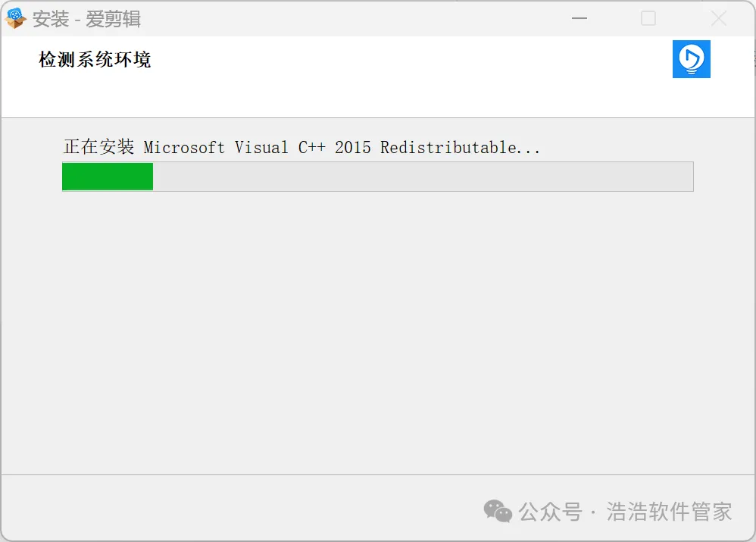Click the word Redistributable in status line
The height and width of the screenshot is (542, 756).
point(448,147)
